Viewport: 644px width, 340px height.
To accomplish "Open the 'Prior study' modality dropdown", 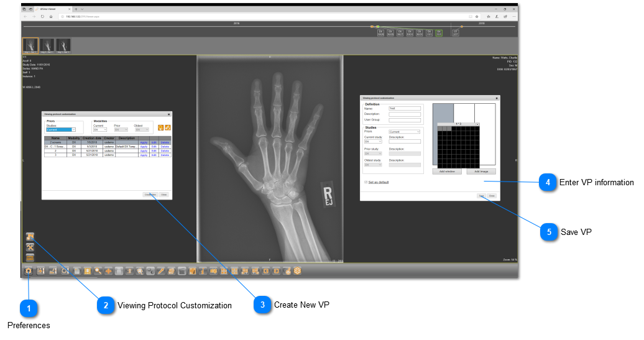I will tap(373, 154).
